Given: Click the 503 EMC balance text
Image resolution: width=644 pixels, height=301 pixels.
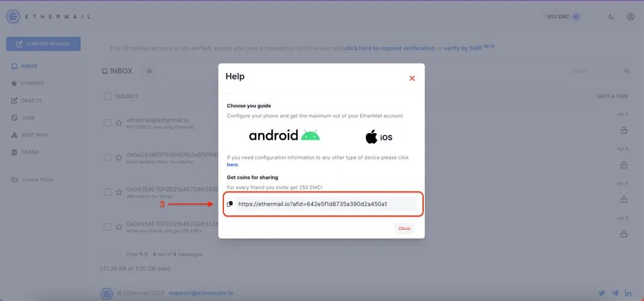Looking at the screenshot, I should (558, 17).
